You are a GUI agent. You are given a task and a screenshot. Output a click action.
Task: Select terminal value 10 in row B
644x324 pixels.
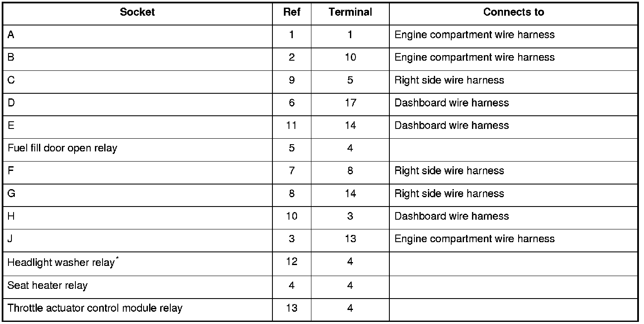pos(350,58)
